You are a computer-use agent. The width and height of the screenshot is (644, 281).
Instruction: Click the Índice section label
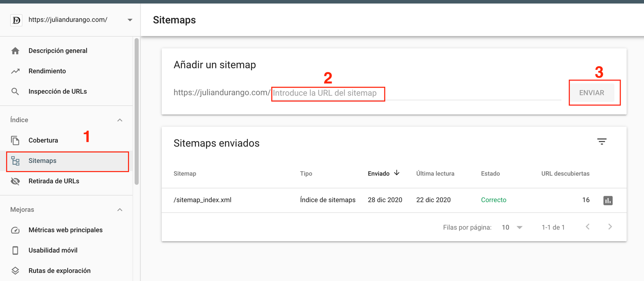pyautogui.click(x=19, y=120)
